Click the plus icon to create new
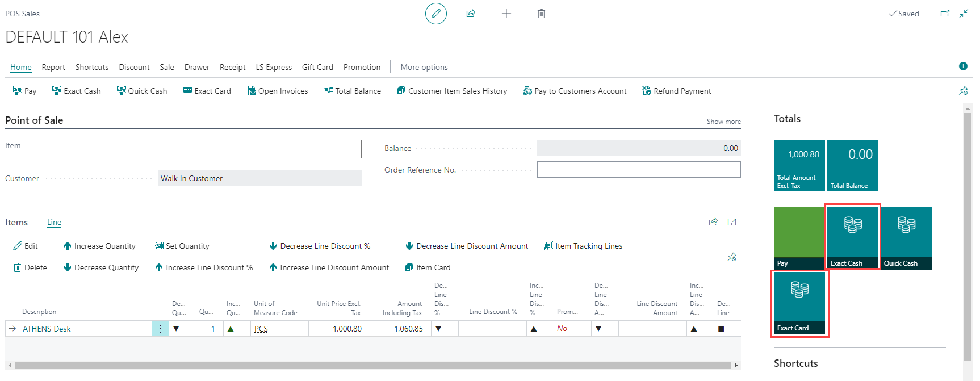Viewport: 980px width, 381px height. (x=506, y=14)
